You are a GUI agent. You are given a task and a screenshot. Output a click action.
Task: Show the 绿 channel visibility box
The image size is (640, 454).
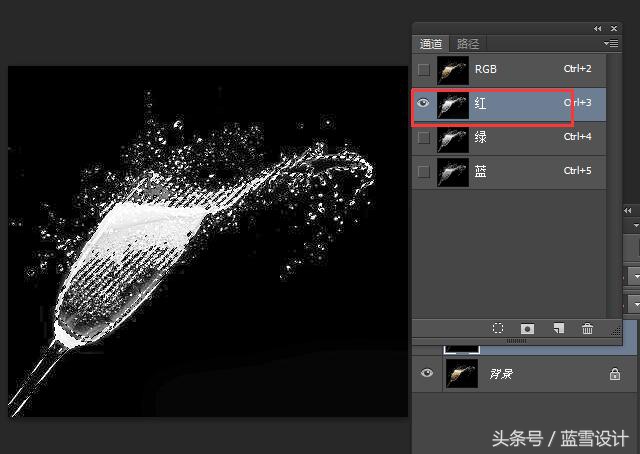point(424,138)
